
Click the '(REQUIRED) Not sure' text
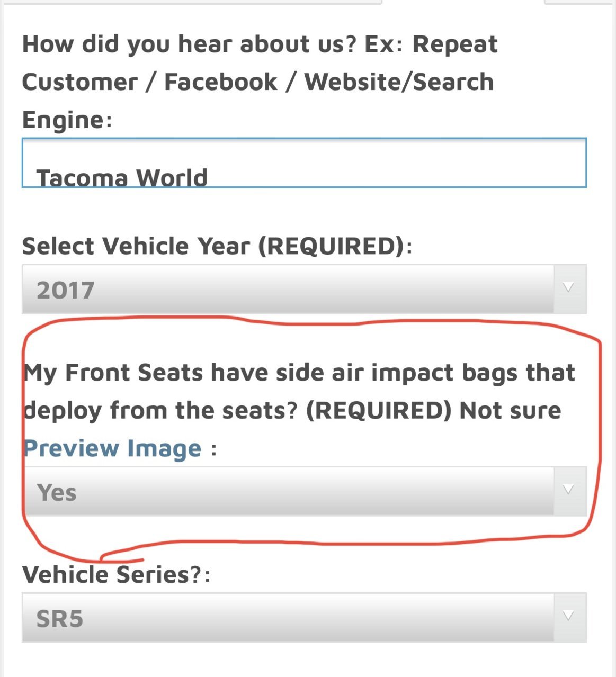pos(433,410)
